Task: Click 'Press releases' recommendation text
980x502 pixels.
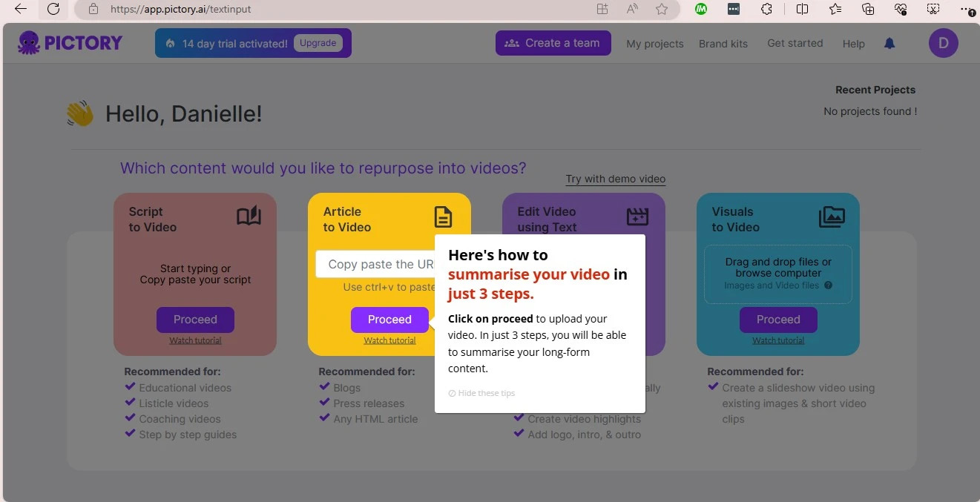Action: 369,403
